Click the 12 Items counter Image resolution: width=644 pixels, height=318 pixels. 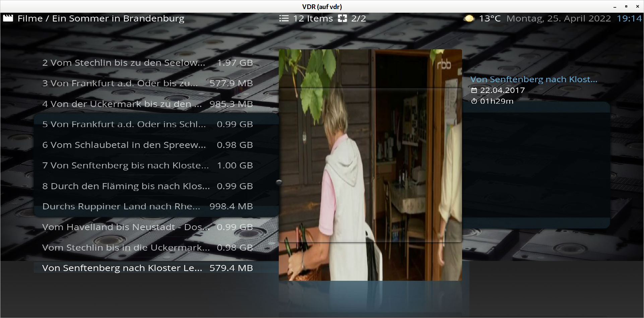(313, 18)
